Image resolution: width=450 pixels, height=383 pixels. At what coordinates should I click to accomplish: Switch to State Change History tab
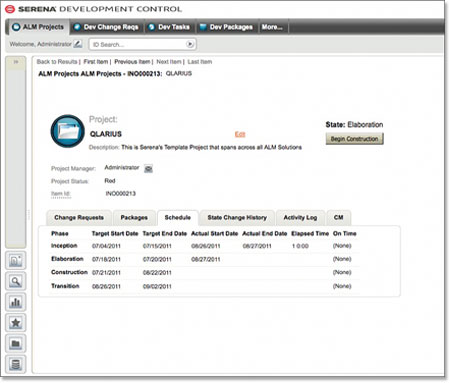[237, 218]
